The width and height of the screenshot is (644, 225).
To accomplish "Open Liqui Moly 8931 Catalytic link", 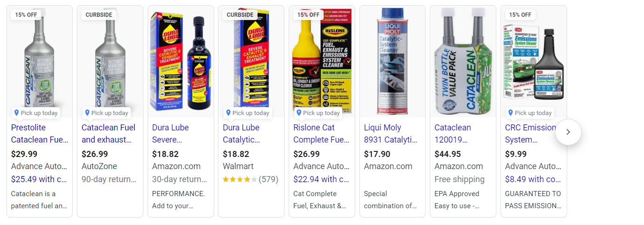I will pyautogui.click(x=390, y=133).
